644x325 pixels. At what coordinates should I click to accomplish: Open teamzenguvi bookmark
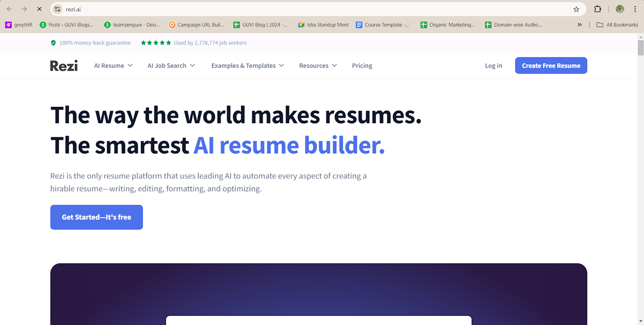[x=132, y=25]
